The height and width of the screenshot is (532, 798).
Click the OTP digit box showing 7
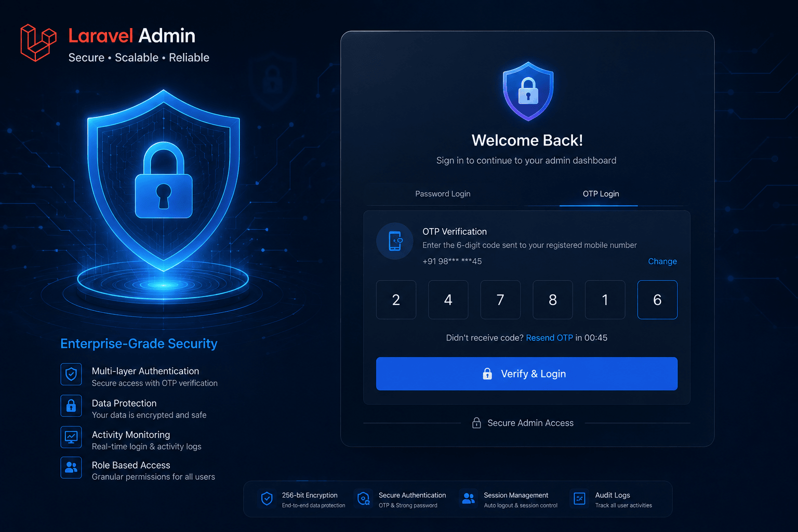pos(500,300)
